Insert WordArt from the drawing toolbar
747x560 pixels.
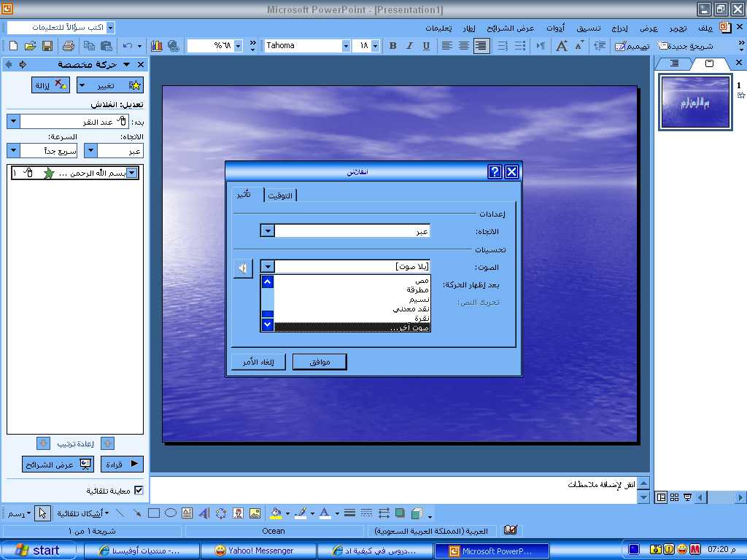point(204,513)
